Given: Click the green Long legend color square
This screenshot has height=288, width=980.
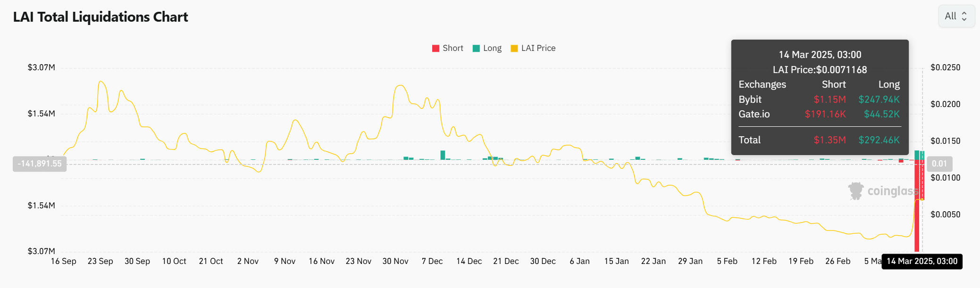Looking at the screenshot, I should [x=476, y=48].
